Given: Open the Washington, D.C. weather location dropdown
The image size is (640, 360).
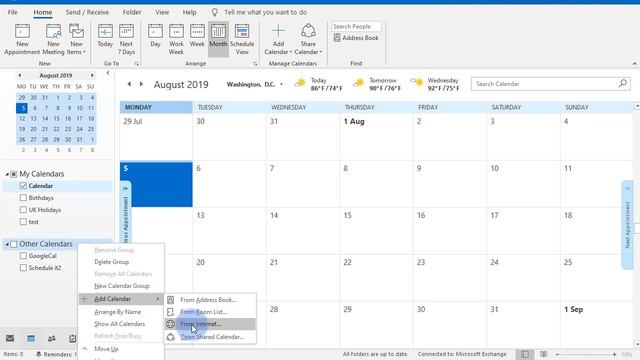Looking at the screenshot, I should 281,84.
